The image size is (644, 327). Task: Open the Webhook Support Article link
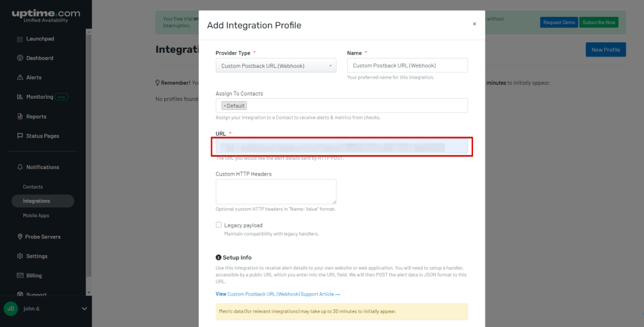coord(278,294)
